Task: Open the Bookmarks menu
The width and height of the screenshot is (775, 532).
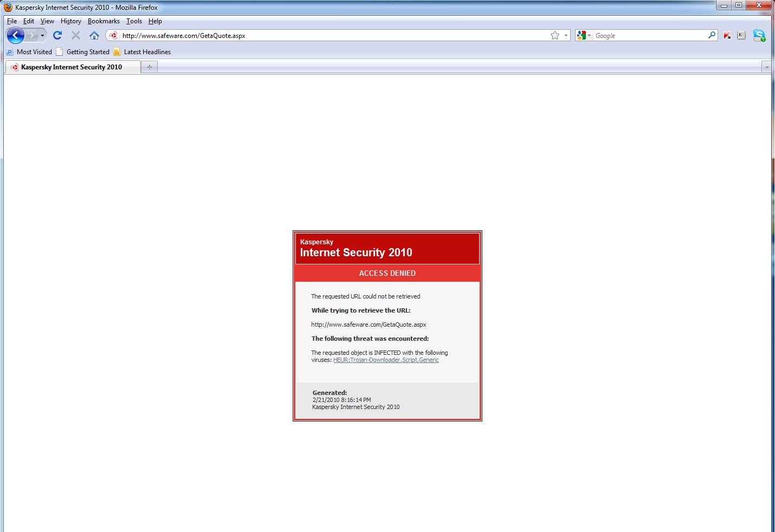Action: 104,21
